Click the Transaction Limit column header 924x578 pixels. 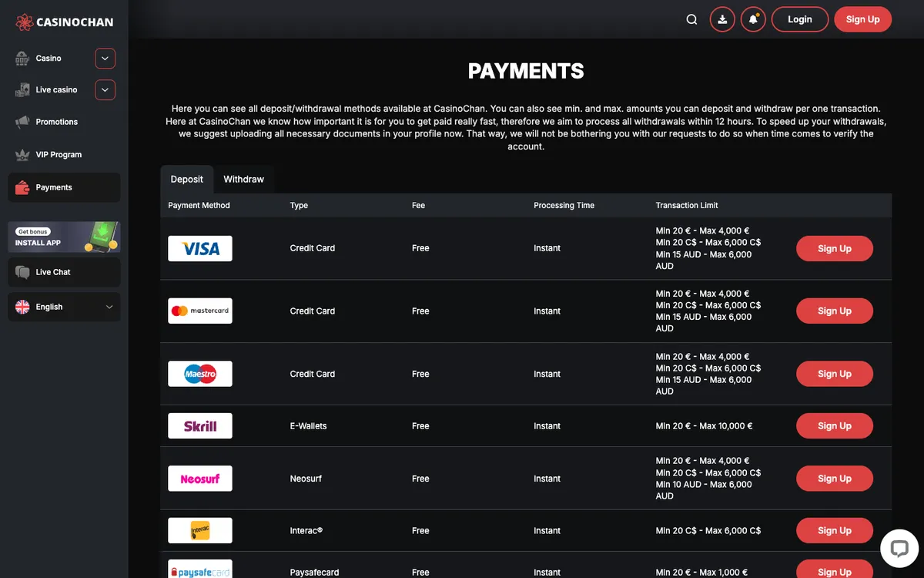tap(687, 206)
